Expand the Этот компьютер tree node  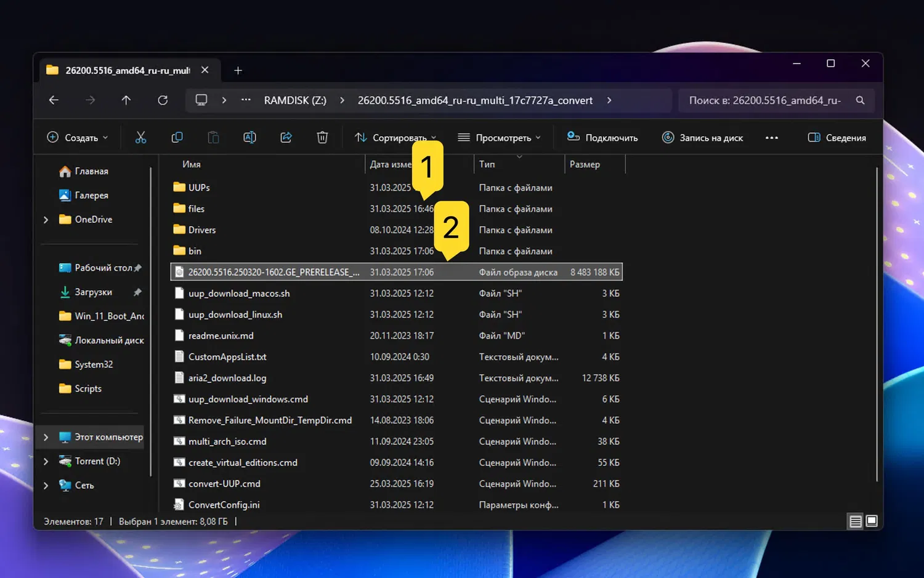[x=46, y=437]
